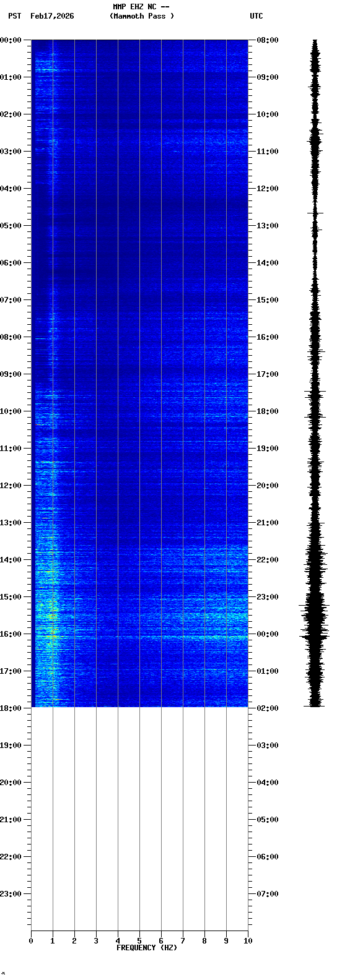The height and width of the screenshot is (980, 342).
Task: Click the '18:00' PST axis label
Action: click(x=11, y=708)
